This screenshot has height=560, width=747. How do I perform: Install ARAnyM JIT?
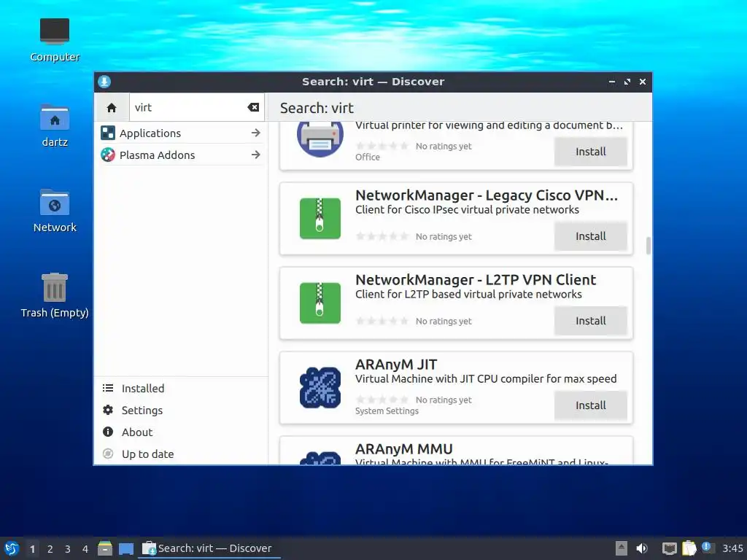tap(590, 405)
